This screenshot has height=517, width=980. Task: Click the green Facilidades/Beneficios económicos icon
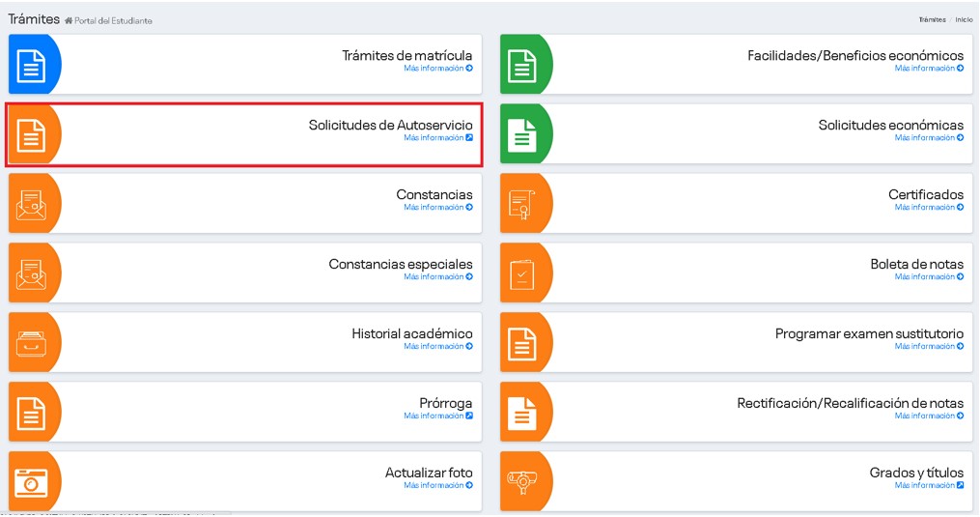523,65
